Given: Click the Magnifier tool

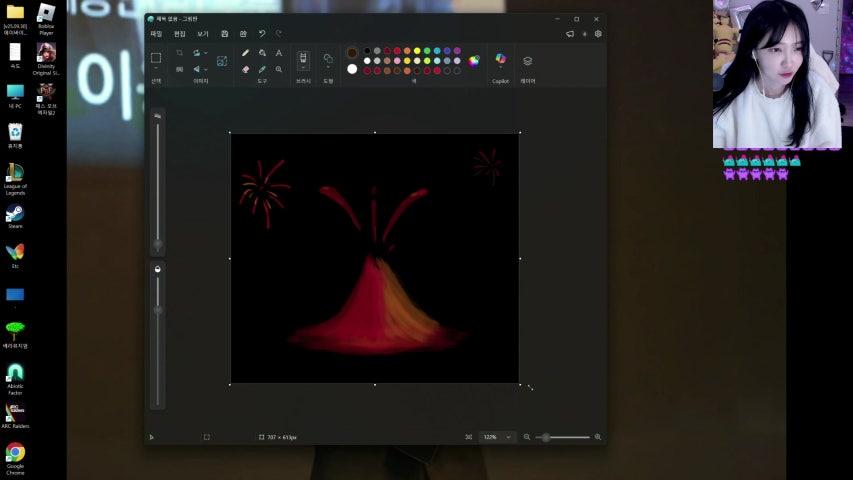Looking at the screenshot, I should (x=278, y=69).
